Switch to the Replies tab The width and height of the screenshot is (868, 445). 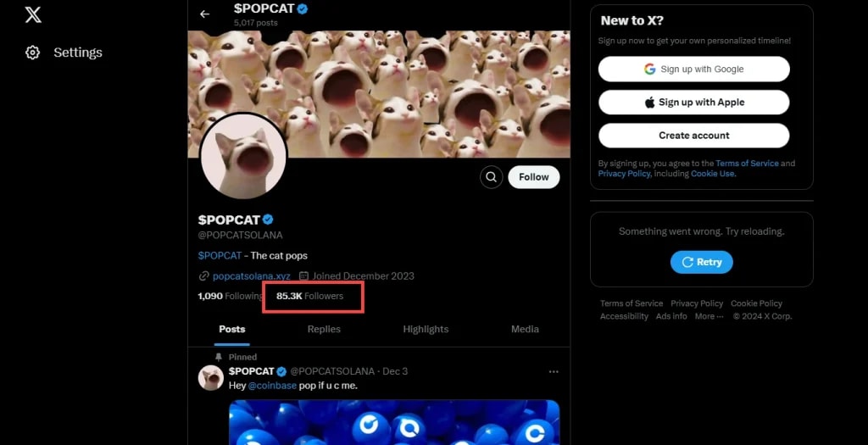click(x=324, y=330)
